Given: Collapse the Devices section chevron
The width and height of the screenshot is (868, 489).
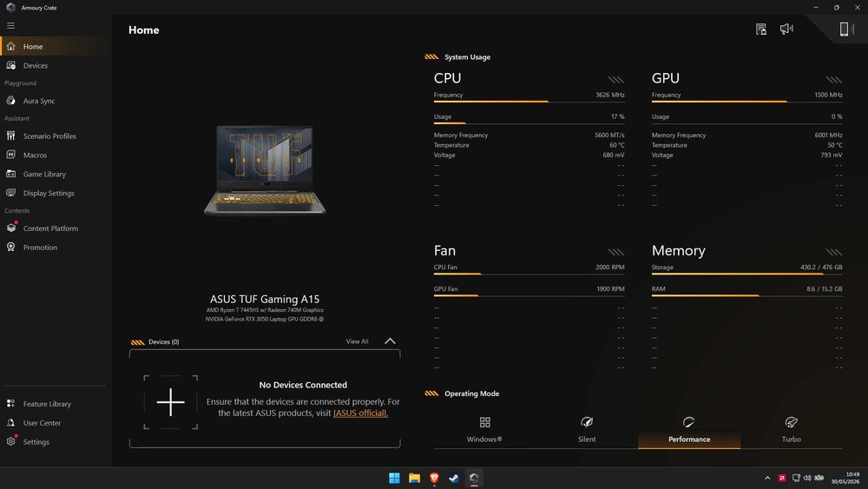Looking at the screenshot, I should [x=390, y=341].
